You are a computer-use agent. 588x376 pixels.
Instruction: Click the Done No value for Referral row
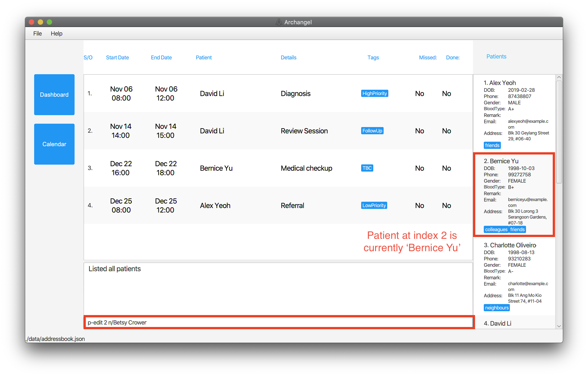[446, 205]
